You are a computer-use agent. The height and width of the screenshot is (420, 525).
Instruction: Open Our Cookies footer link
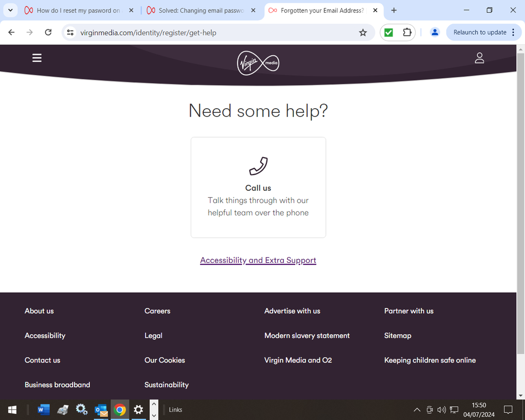tap(164, 361)
